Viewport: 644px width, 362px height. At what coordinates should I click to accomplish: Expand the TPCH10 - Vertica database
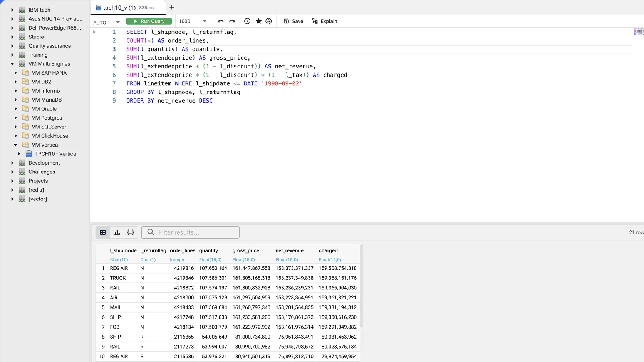(x=19, y=154)
